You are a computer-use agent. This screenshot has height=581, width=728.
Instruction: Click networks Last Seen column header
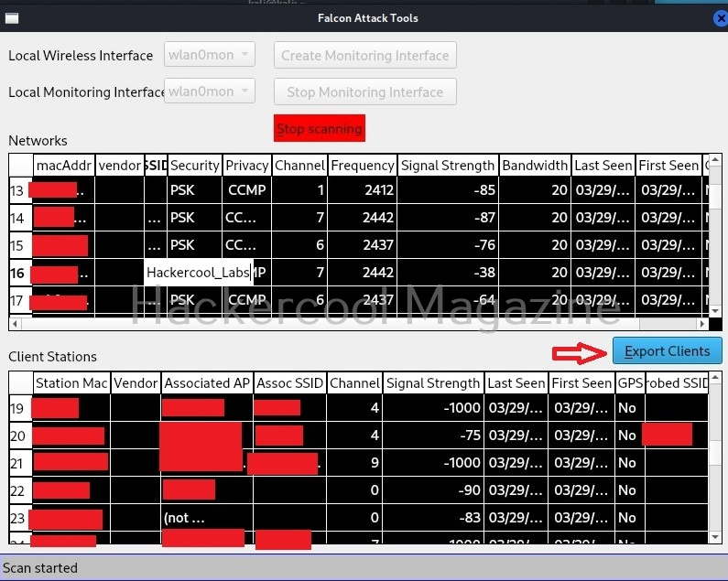point(603,166)
